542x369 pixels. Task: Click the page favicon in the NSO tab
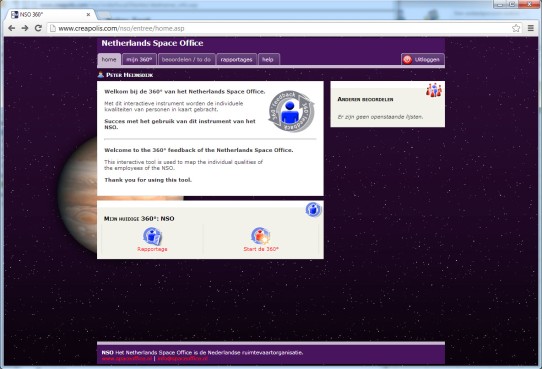click(x=15, y=15)
